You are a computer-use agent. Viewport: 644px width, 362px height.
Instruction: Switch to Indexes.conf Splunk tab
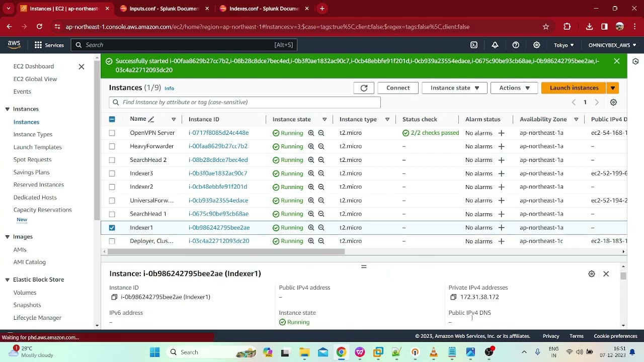264,9
